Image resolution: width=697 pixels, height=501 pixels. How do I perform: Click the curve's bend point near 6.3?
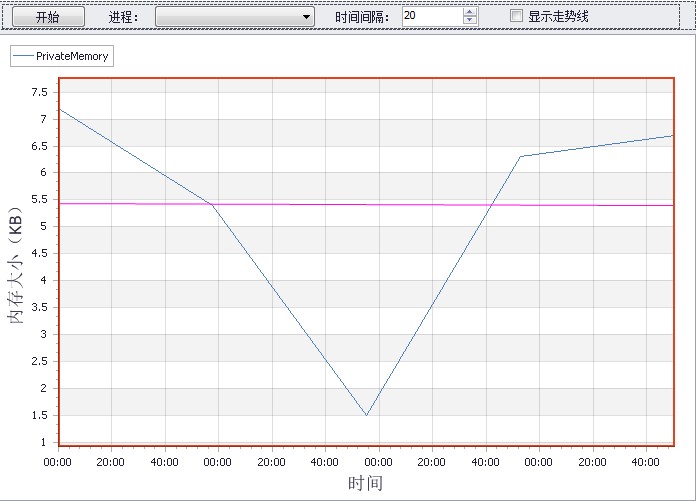point(521,156)
